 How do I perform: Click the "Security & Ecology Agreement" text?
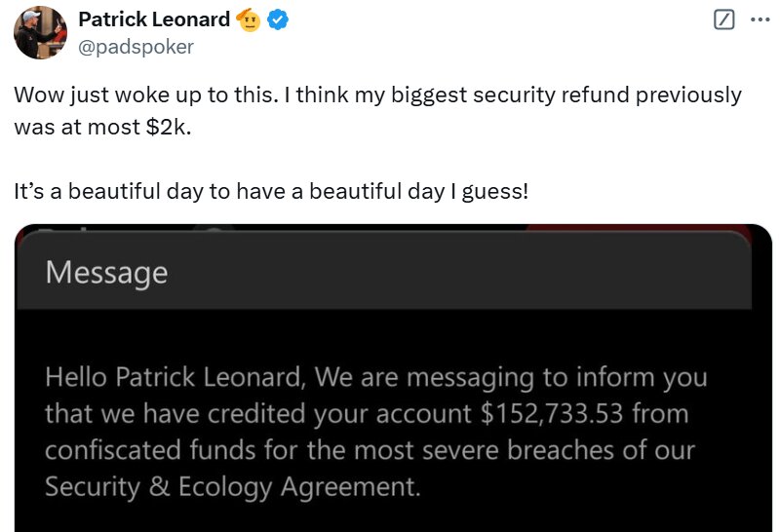(x=233, y=486)
